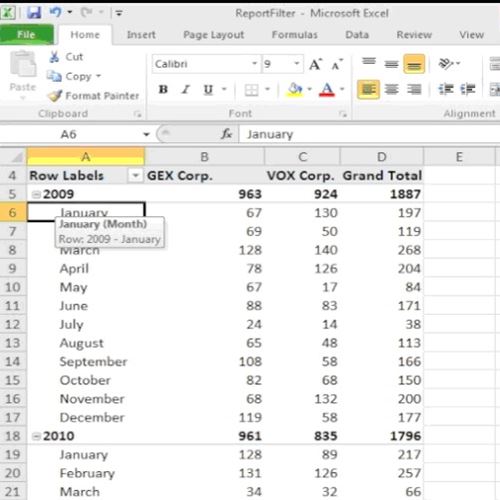Click the Excel application icon in title bar
Screen dimensions: 500x500
click(x=8, y=13)
